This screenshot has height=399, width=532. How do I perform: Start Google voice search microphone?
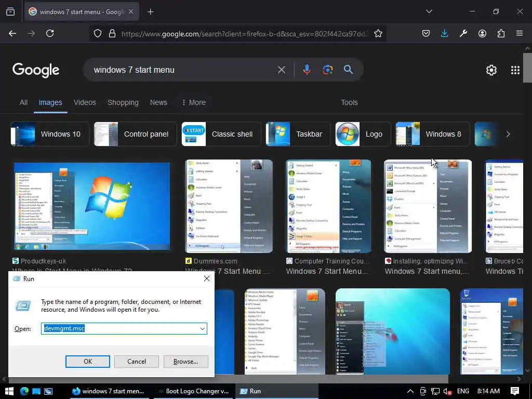coord(307,70)
